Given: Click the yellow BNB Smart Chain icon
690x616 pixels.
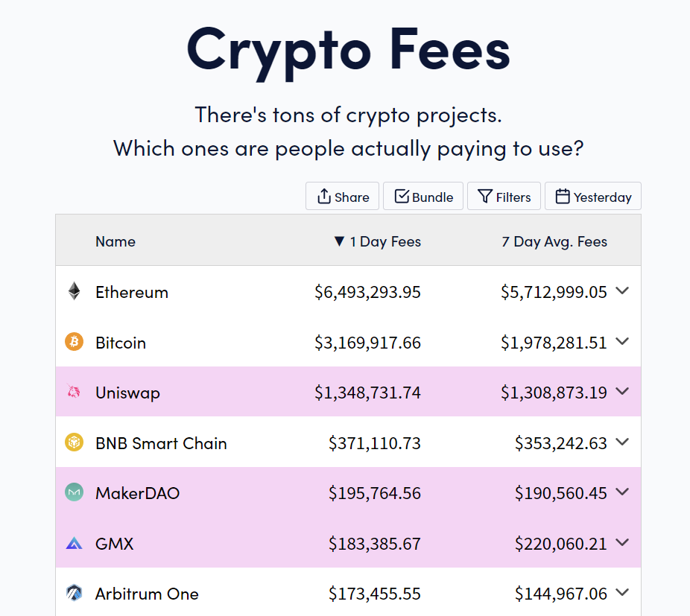Looking at the screenshot, I should point(75,442).
